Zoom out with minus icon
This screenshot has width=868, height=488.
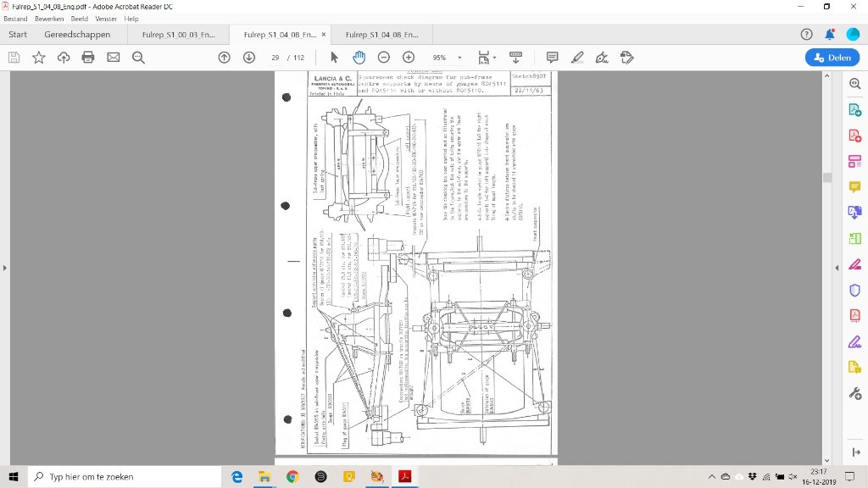(x=383, y=58)
